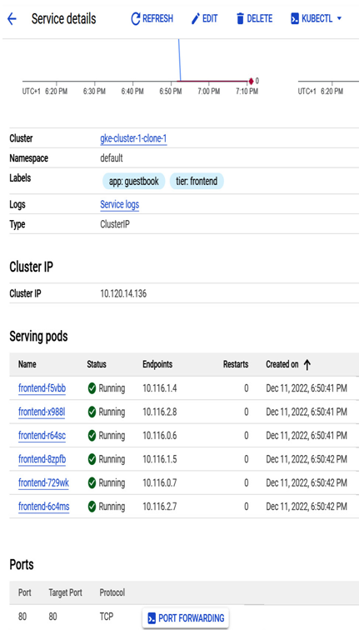Sort pods by Restarts column header

point(236,364)
